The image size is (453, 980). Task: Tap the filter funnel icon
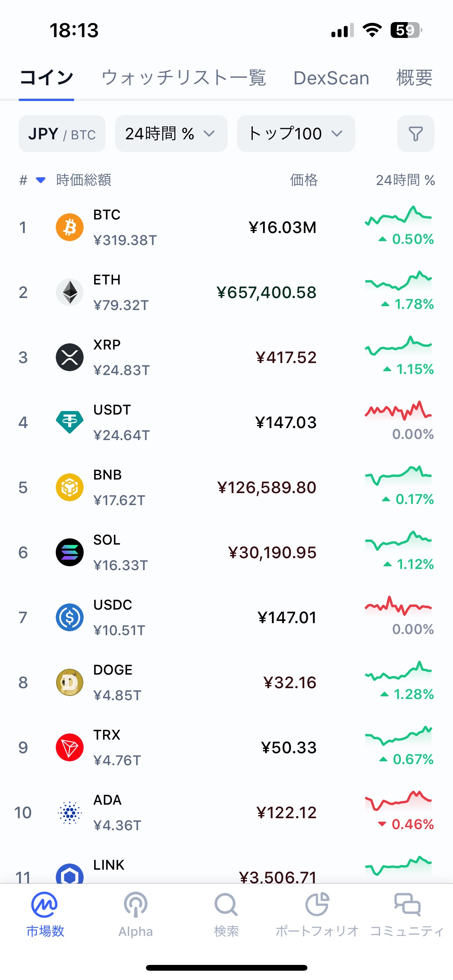415,134
